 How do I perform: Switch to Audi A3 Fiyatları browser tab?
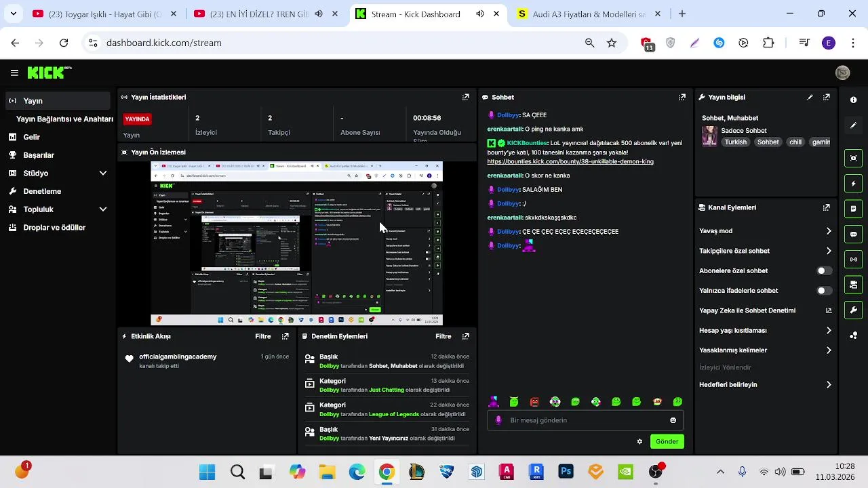pos(589,14)
